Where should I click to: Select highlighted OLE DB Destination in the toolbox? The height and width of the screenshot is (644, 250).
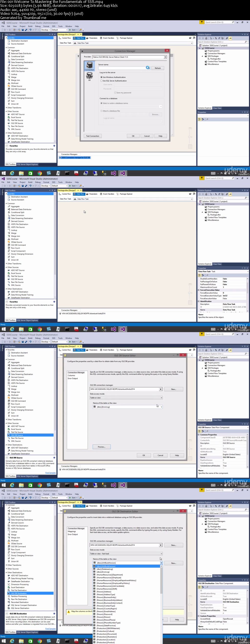pos(30,593)
